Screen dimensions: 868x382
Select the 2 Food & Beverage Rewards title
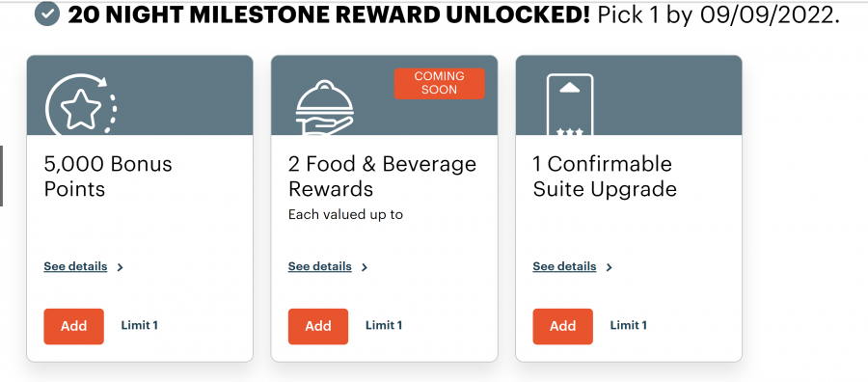pos(382,177)
